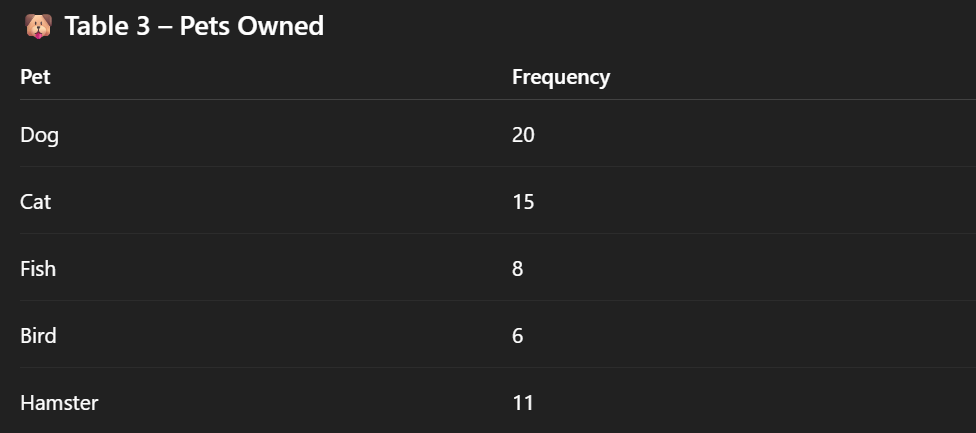Image resolution: width=976 pixels, height=433 pixels.
Task: Click the frequency value 11 for Hamster
Action: [523, 403]
